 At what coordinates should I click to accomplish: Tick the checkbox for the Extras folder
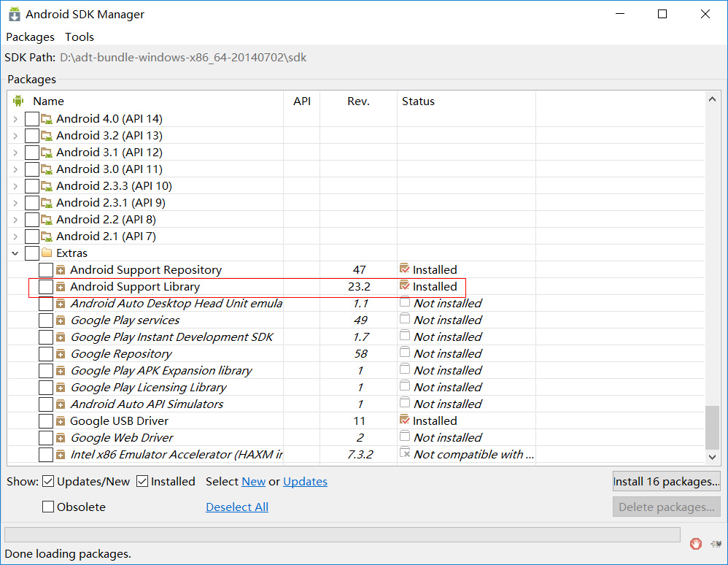pos(32,253)
